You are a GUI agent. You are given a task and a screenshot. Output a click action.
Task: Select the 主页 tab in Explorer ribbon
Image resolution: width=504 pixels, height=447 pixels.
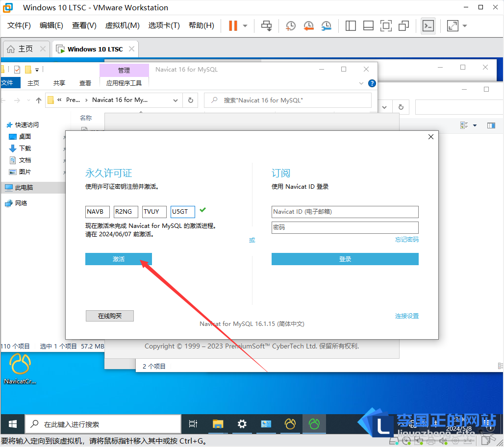pyautogui.click(x=33, y=83)
